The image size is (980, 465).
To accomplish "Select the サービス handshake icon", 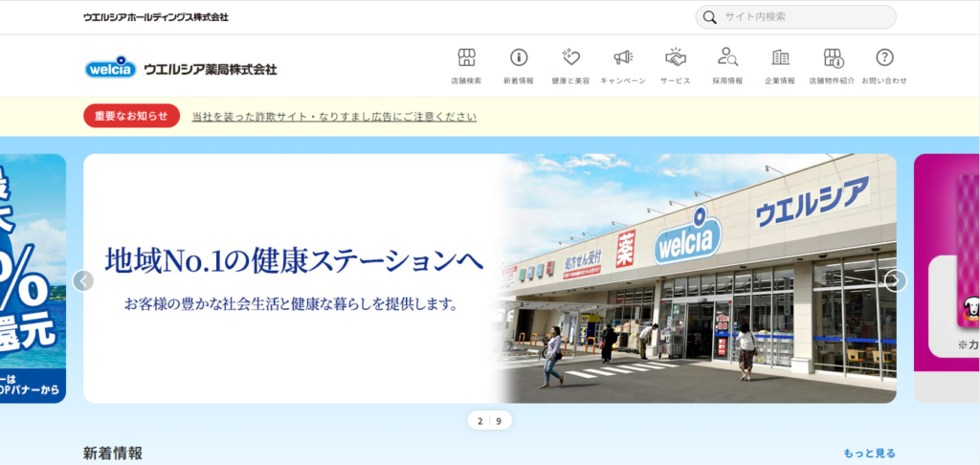I will pos(676,57).
